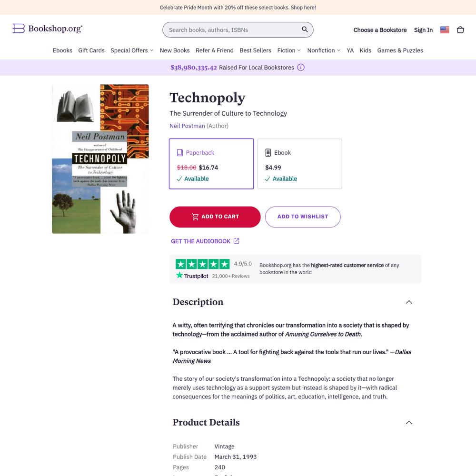Open the Fiction dropdown menu

289,50
